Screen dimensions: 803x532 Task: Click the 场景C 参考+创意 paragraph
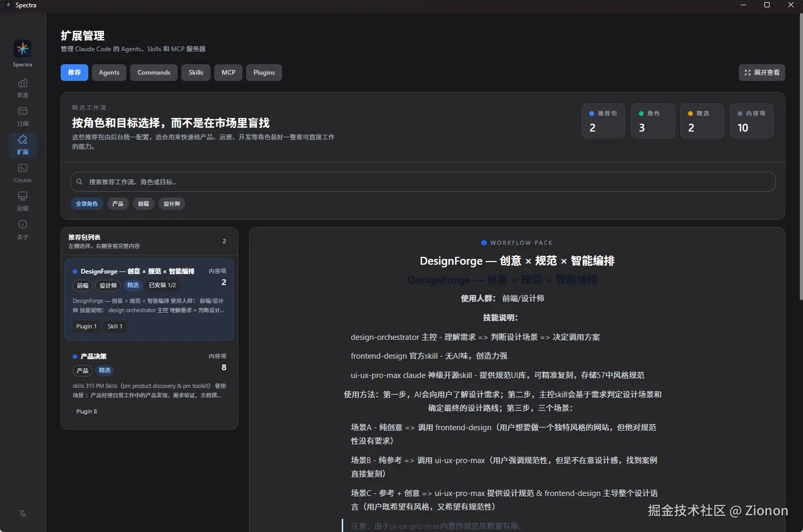(x=504, y=500)
